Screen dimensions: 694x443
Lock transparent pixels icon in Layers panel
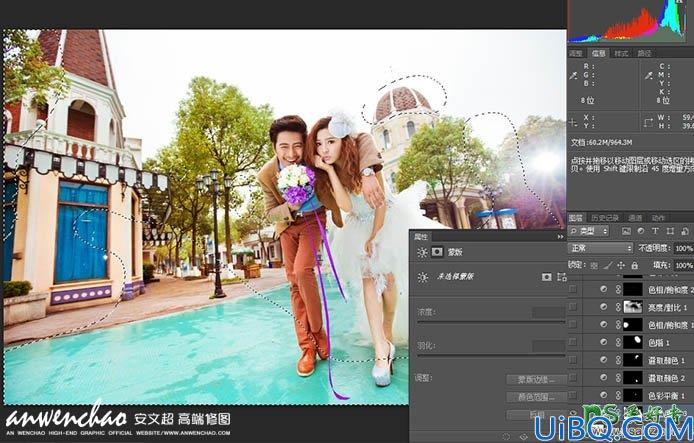click(x=594, y=266)
